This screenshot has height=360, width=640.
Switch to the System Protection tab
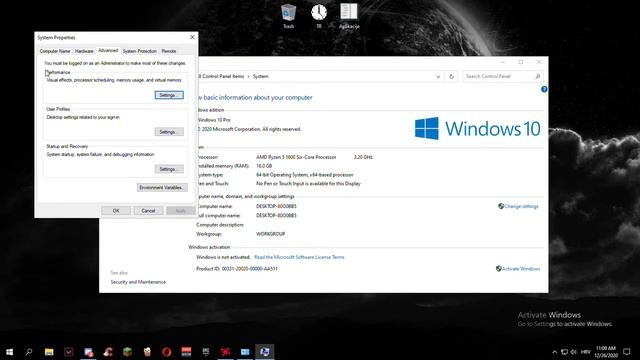[x=140, y=51]
